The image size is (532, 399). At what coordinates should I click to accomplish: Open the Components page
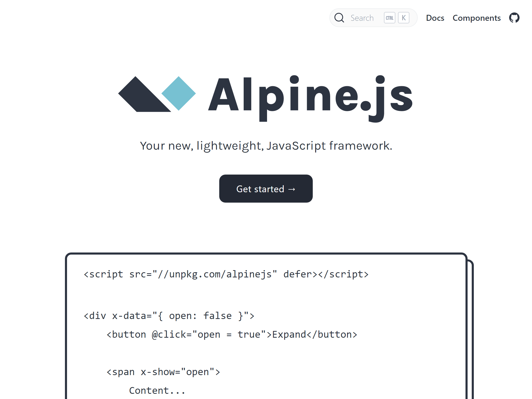[x=476, y=18]
